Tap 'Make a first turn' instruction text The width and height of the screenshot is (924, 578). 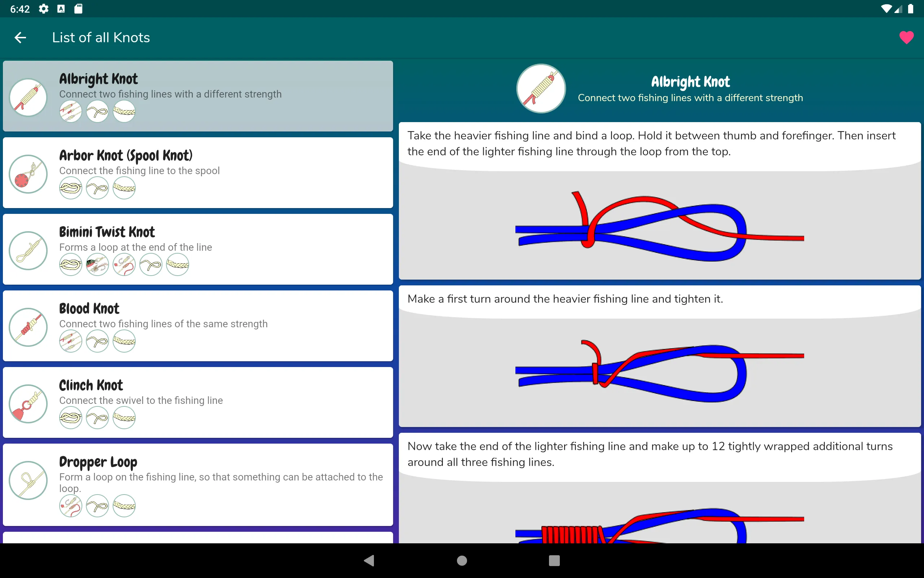click(x=565, y=298)
